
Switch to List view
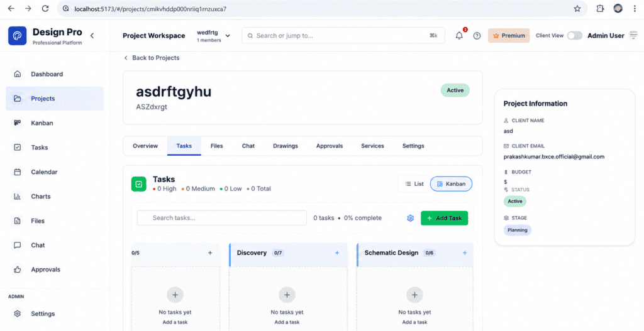(x=414, y=184)
